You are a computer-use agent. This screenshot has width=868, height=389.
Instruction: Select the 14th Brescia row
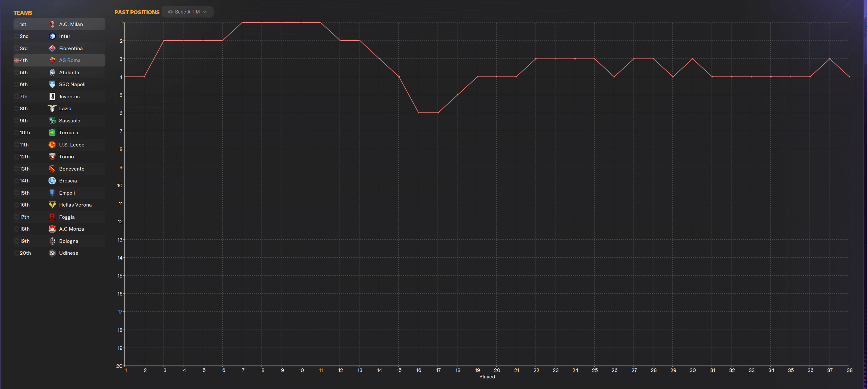pyautogui.click(x=59, y=181)
